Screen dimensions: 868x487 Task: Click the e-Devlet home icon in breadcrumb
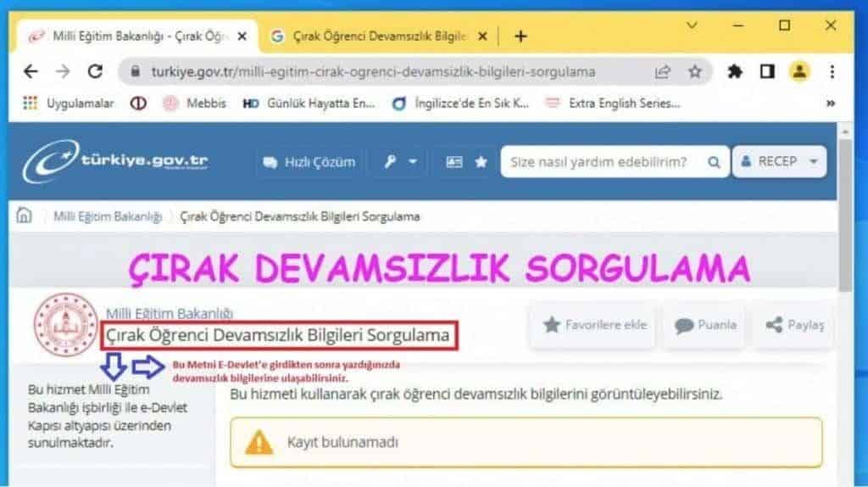click(x=24, y=215)
